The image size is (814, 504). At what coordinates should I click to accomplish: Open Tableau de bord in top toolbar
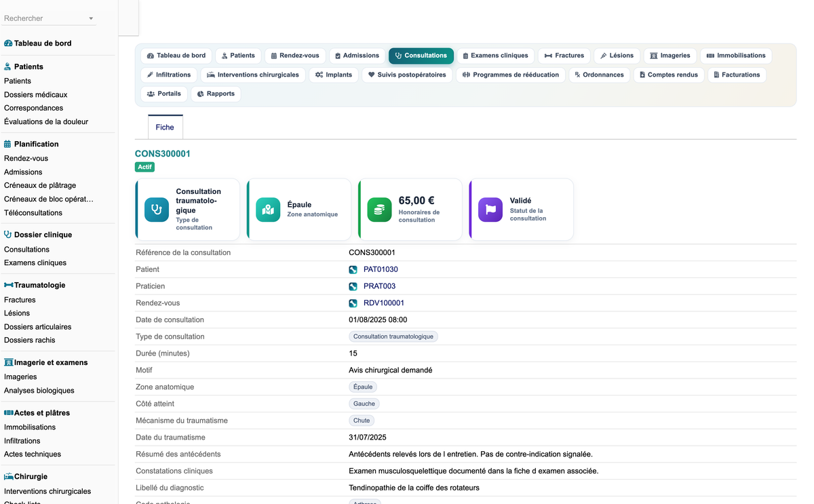176,56
